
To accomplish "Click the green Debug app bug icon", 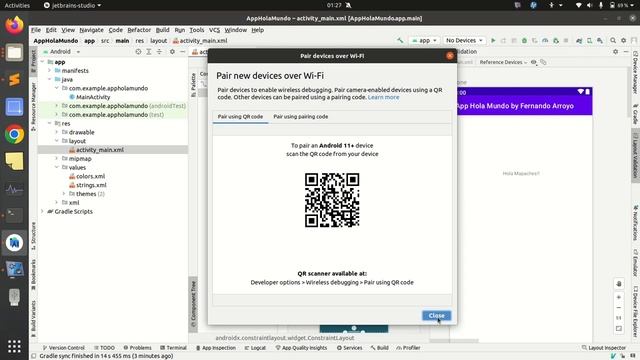I will point(524,40).
